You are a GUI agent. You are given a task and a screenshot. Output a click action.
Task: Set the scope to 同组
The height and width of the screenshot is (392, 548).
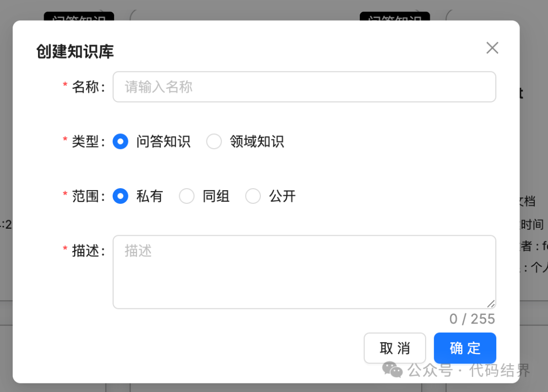click(187, 196)
